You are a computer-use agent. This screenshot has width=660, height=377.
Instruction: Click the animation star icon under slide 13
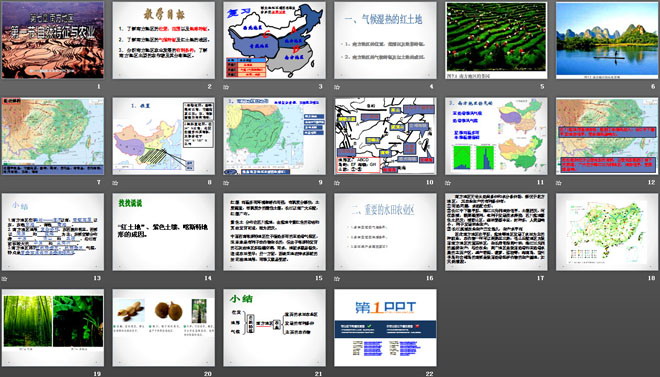tap(4, 279)
